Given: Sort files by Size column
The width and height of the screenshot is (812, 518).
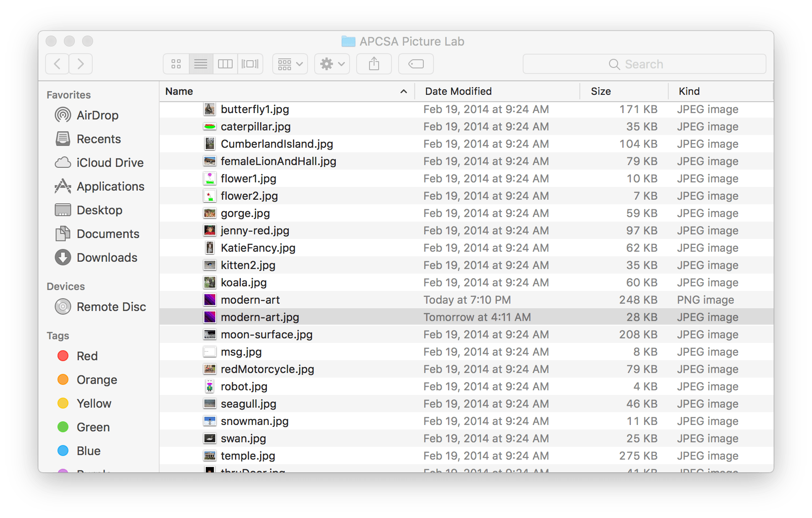Looking at the screenshot, I should click(601, 91).
